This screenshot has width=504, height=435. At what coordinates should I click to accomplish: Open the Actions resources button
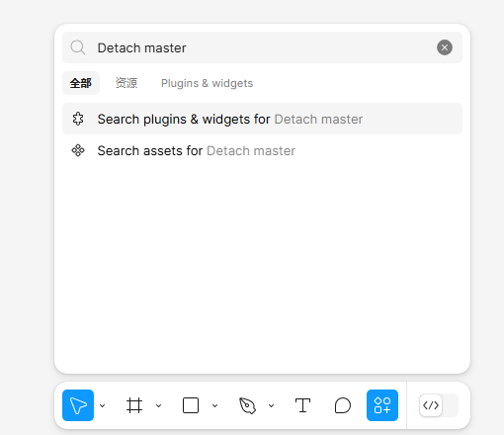pyautogui.click(x=382, y=405)
